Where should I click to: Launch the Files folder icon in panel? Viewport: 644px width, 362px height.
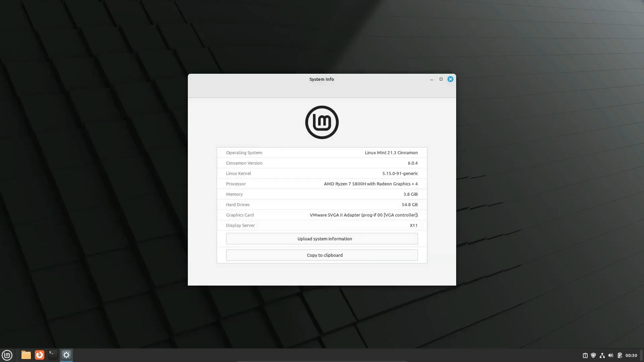[x=26, y=355]
